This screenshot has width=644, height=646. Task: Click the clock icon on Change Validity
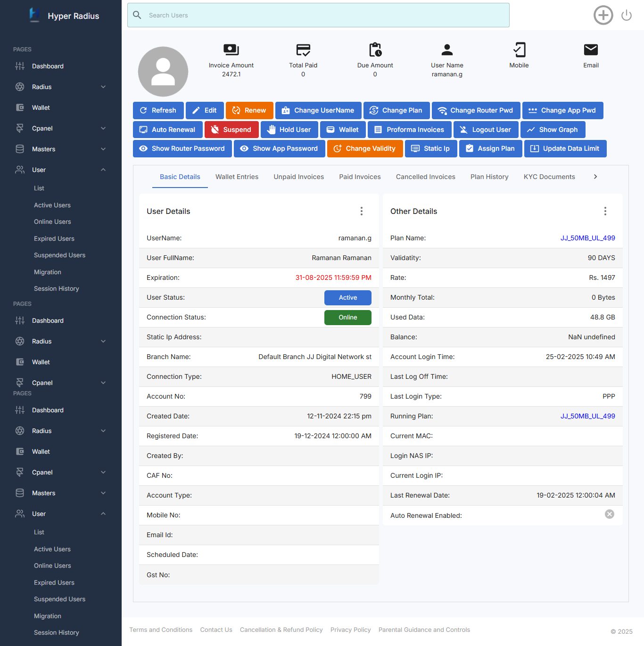(338, 148)
